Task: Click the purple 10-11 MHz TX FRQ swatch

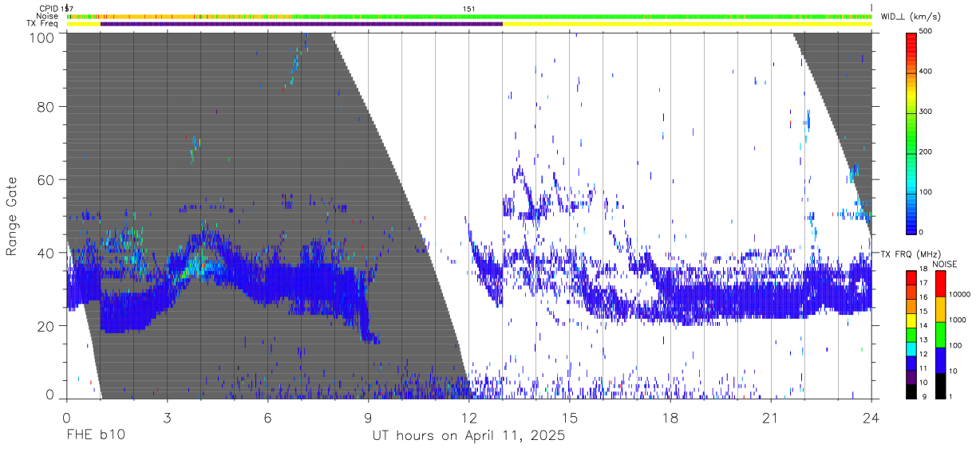Action: [911, 376]
